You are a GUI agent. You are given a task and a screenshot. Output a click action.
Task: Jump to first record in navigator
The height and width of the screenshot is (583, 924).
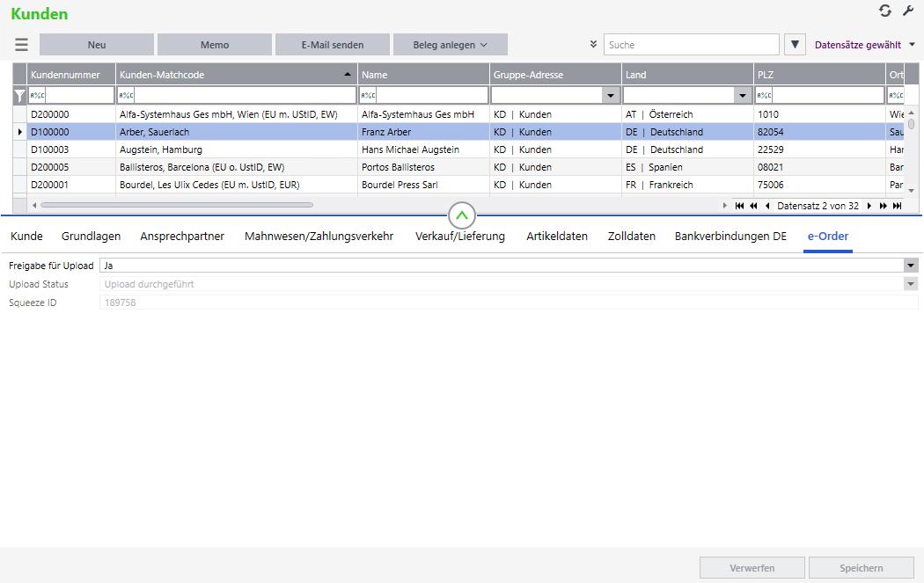[x=739, y=206]
